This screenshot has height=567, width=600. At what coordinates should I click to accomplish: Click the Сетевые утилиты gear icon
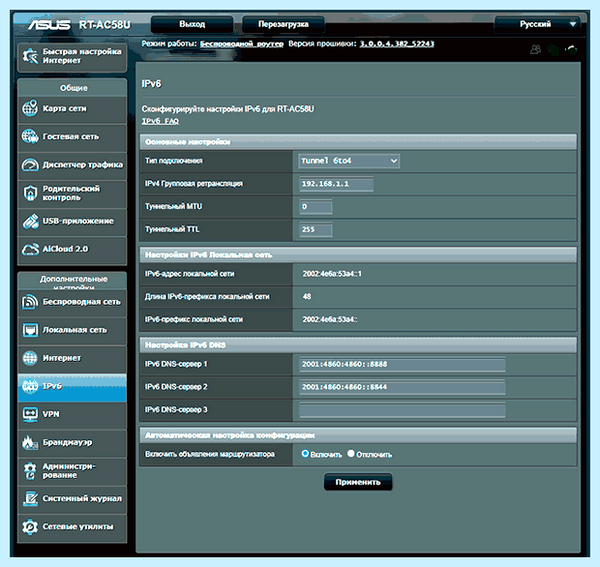coord(30,527)
